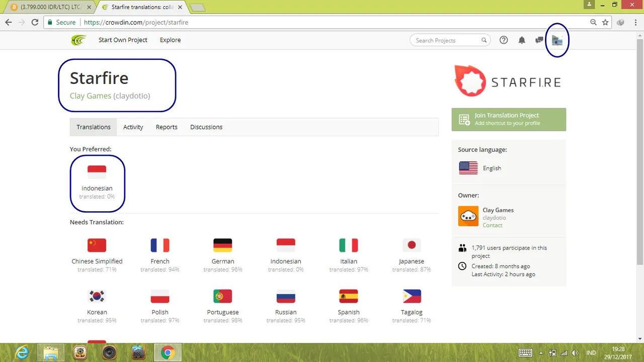The height and width of the screenshot is (362, 644).
Task: Reload the page with browser refresh
Action: pyautogui.click(x=35, y=22)
